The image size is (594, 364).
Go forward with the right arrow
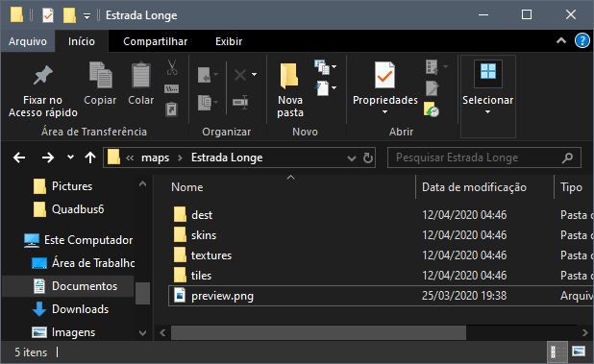point(48,158)
